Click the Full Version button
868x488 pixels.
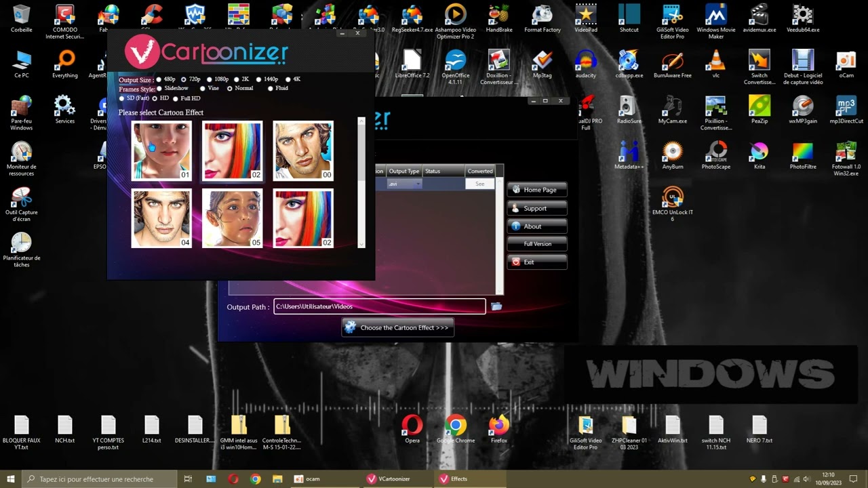point(537,244)
